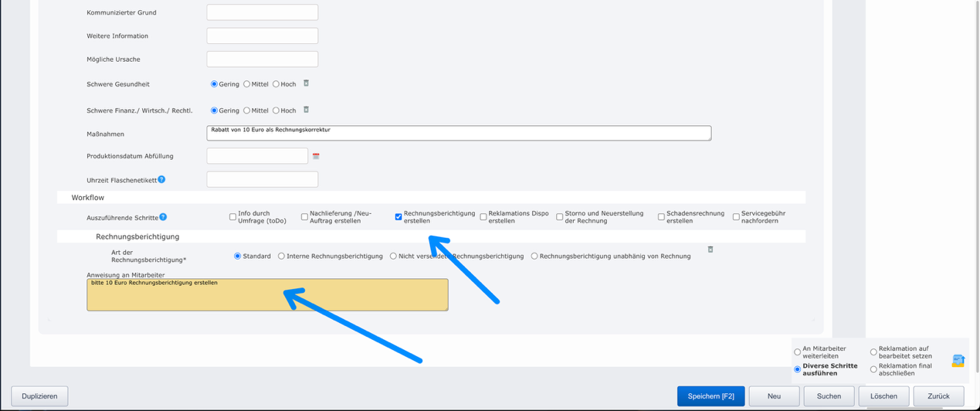Viewport: 980px width, 411px height.
Task: Select Interne Rechnungsberichtigung radio option
Action: pos(281,256)
